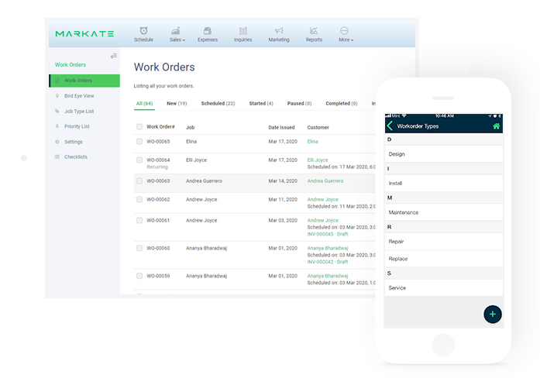Click the Reports graph icon

(314, 31)
